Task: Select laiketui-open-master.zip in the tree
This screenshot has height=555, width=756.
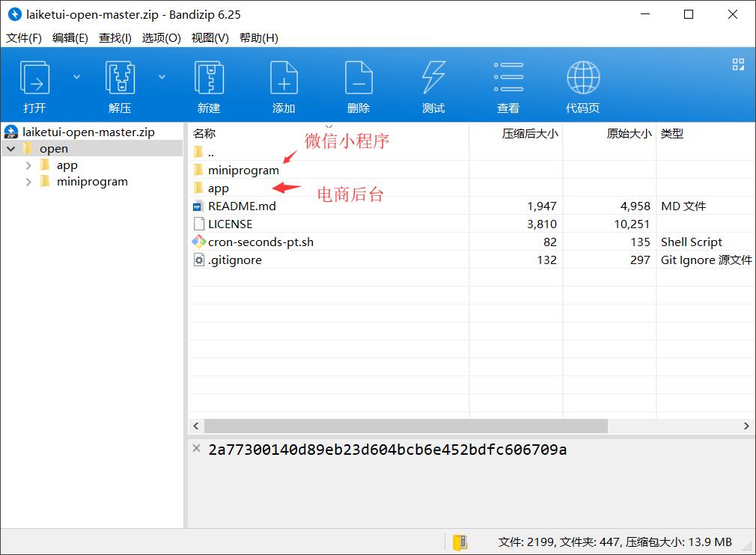Action: pos(89,132)
